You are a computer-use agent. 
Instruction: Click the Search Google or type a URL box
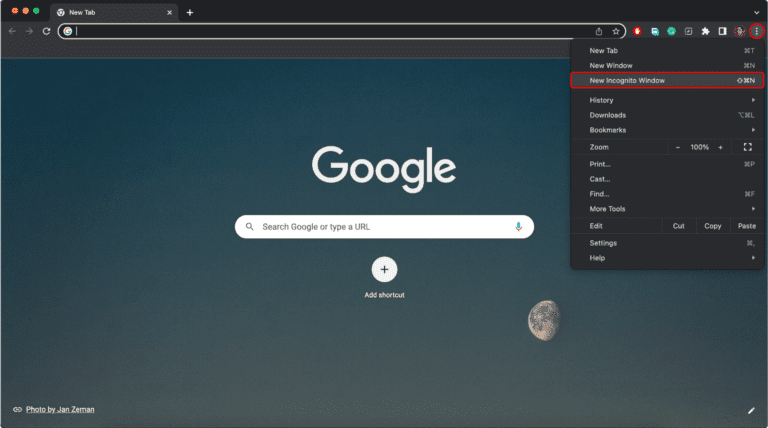384,227
